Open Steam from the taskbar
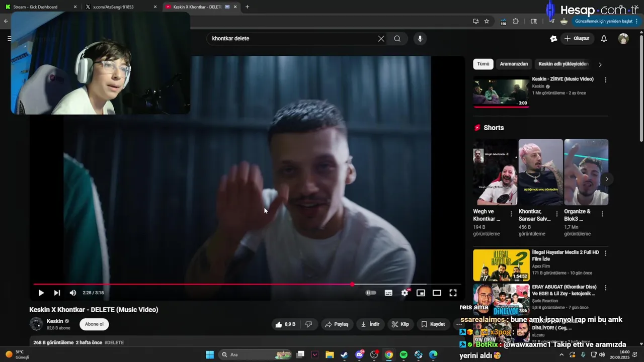The height and width of the screenshot is (362, 644). (x=344, y=354)
